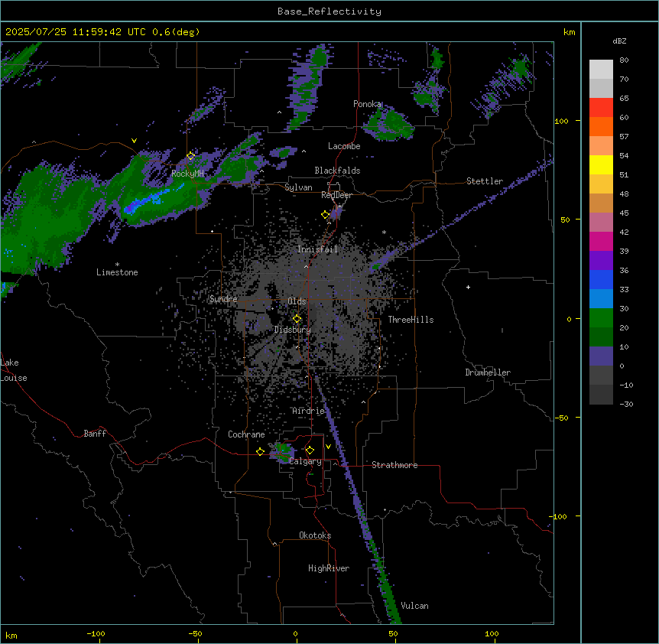
Task: Click the Banff label
Action: pyautogui.click(x=95, y=434)
